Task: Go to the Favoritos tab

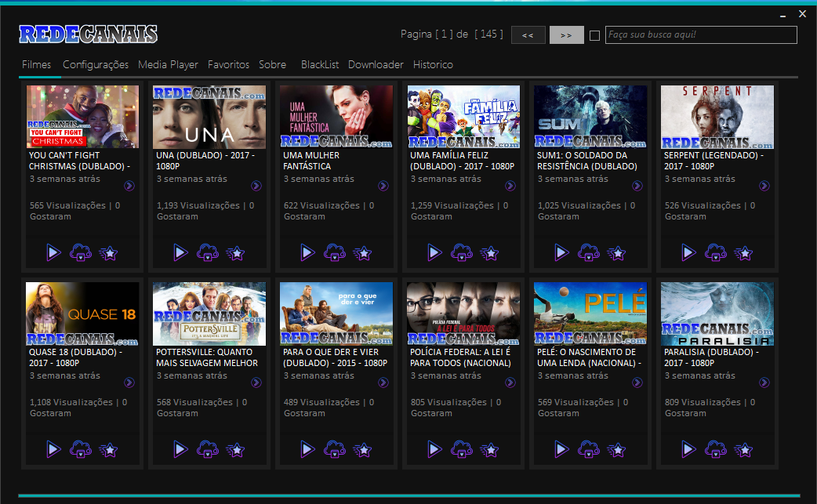Action: pyautogui.click(x=228, y=64)
